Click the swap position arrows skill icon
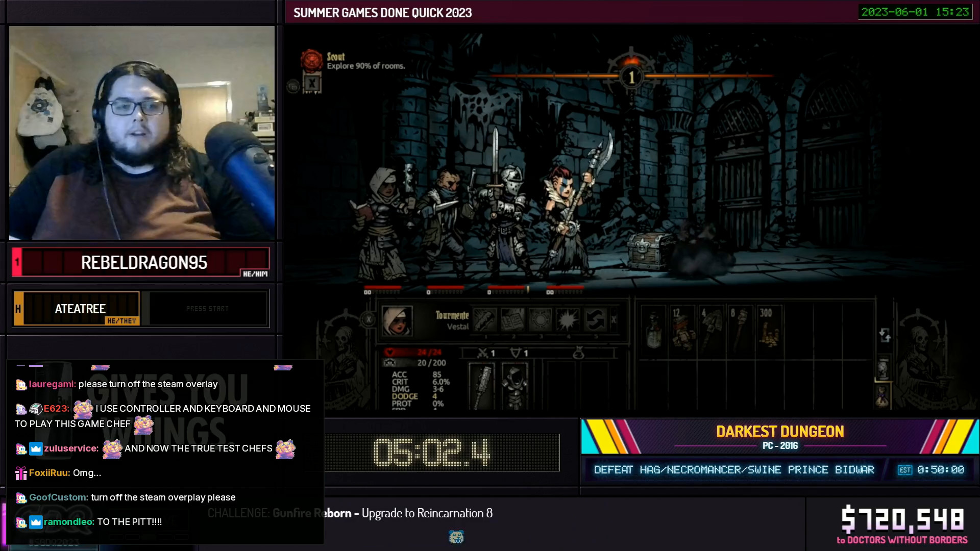The width and height of the screenshot is (980, 551). 595,320
